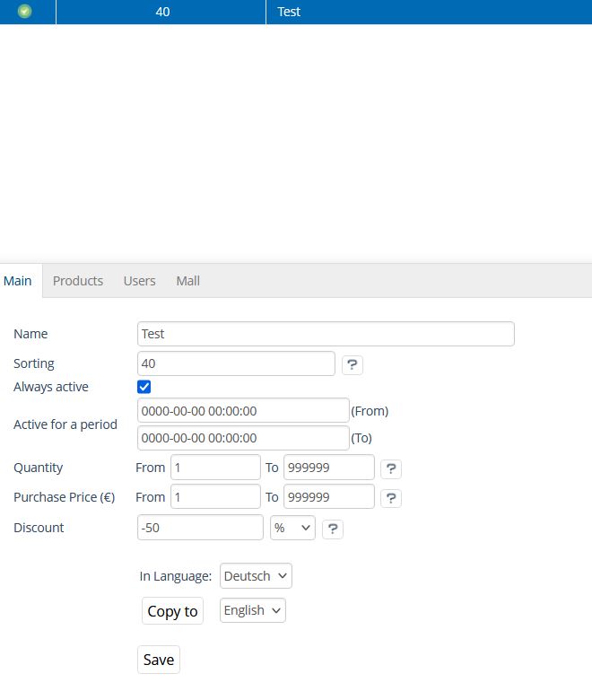Open the Users tab
Image resolution: width=592 pixels, height=700 pixels.
pos(139,281)
